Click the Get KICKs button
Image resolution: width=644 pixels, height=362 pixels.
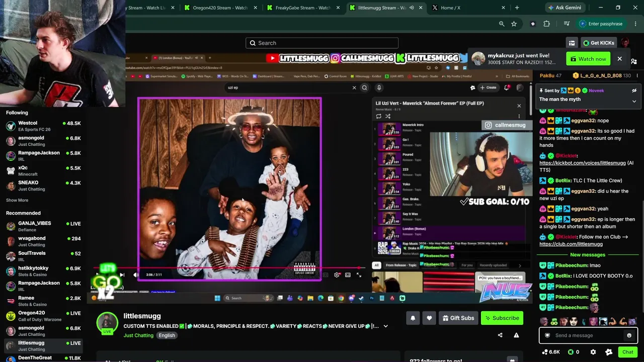click(599, 43)
